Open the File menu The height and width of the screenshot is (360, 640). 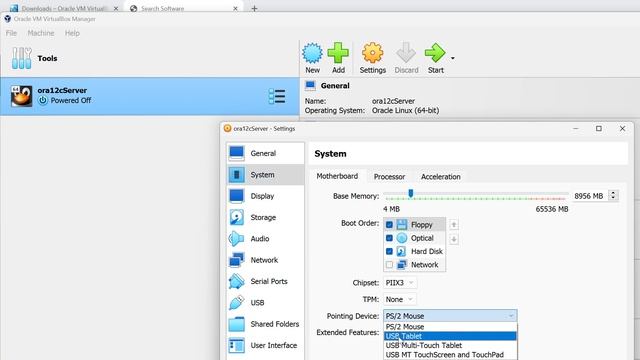[x=11, y=33]
